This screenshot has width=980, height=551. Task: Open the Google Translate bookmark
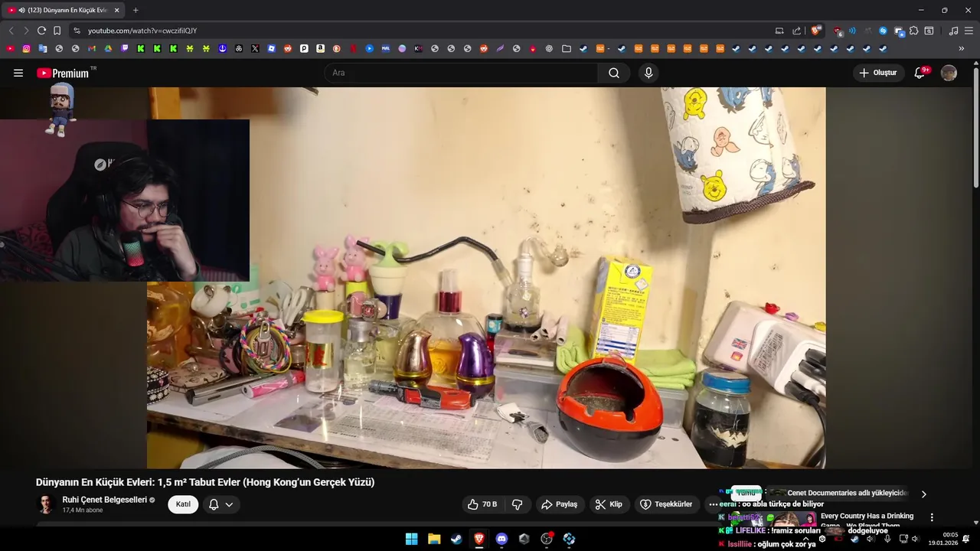coord(42,48)
